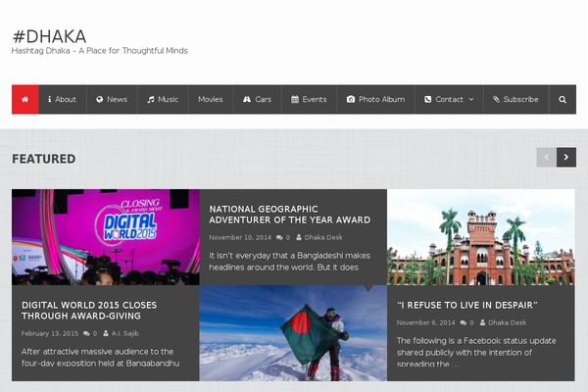
Task: Expand the Contact menu dropdown arrow
Action: tap(471, 99)
